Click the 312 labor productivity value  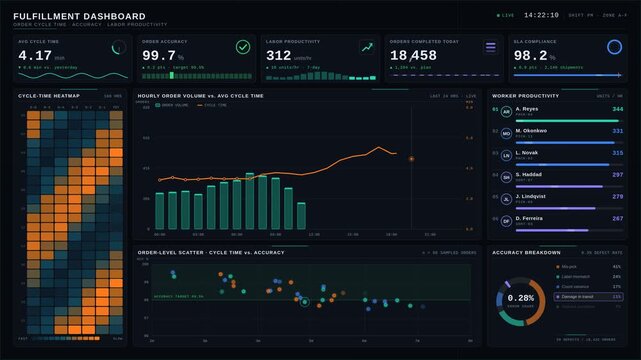pos(278,55)
